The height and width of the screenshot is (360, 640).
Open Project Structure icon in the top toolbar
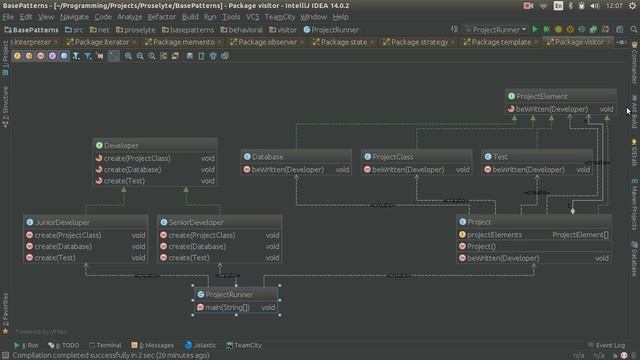point(620,29)
